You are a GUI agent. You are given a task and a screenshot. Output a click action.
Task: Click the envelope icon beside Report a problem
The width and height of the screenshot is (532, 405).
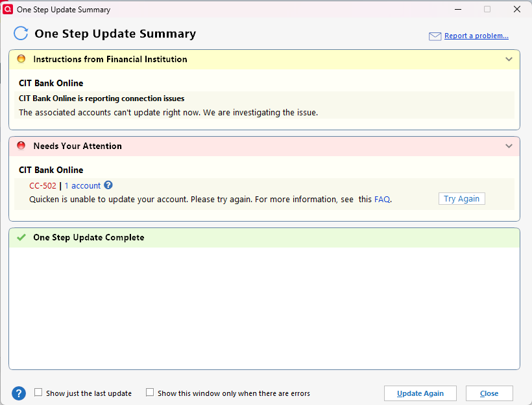(435, 36)
